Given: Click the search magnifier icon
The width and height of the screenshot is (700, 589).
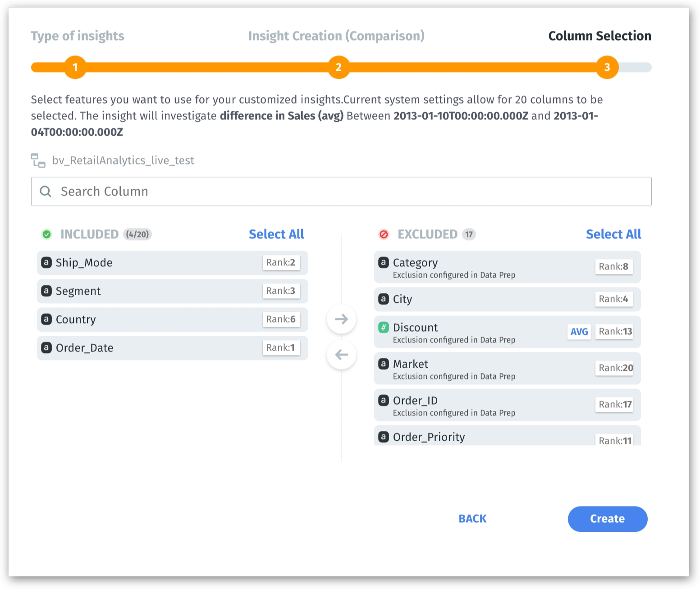Looking at the screenshot, I should [46, 192].
